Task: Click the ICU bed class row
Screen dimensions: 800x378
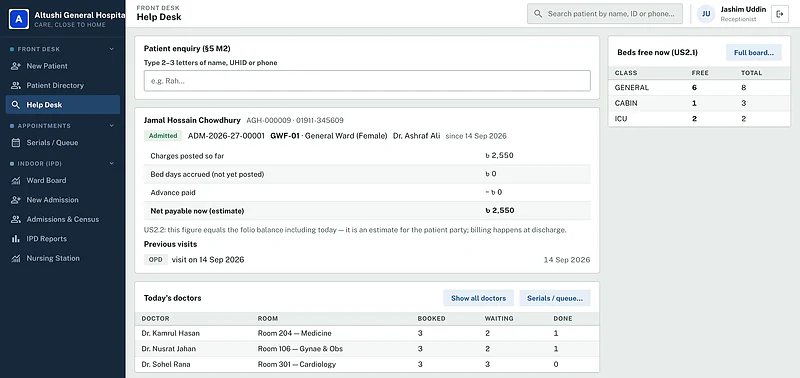Action: (699, 119)
